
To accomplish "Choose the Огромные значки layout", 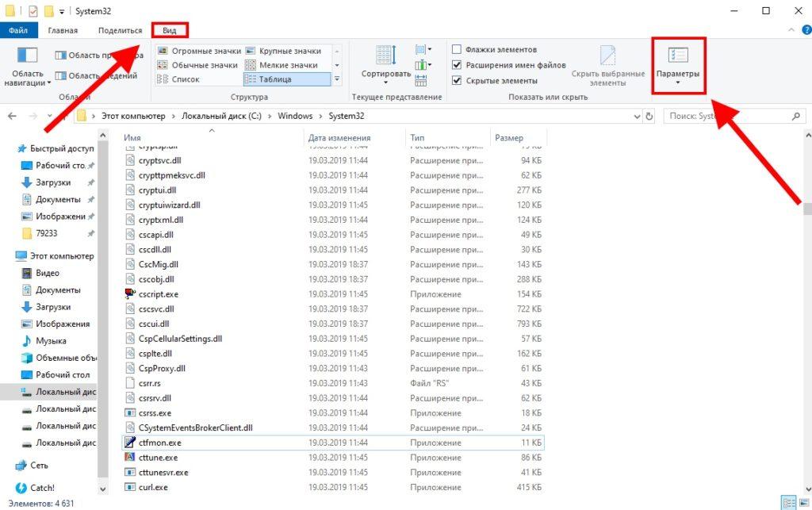I will (x=199, y=51).
